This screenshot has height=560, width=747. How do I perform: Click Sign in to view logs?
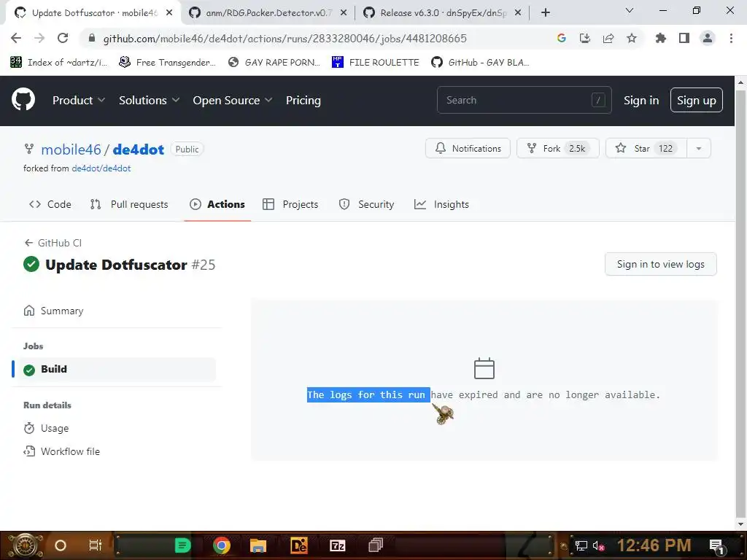click(x=660, y=264)
